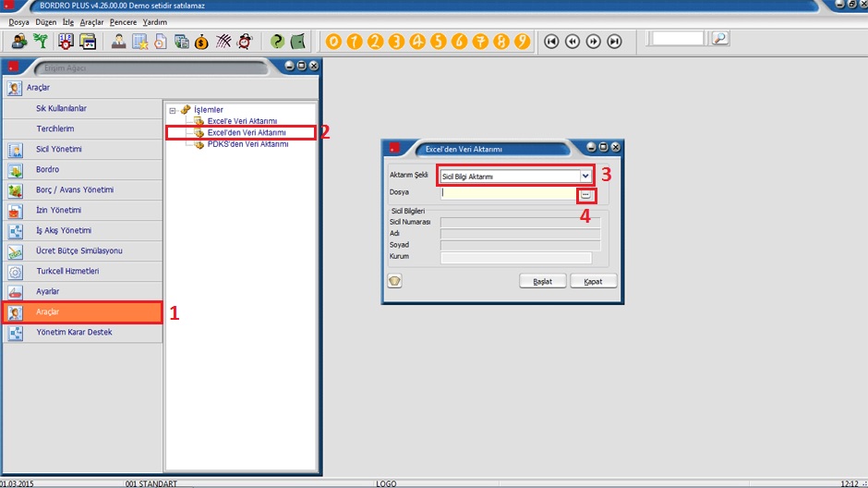The image size is (868, 488).
Task: Select Excel'e Veri Aktarımı tree item
Action: [242, 121]
